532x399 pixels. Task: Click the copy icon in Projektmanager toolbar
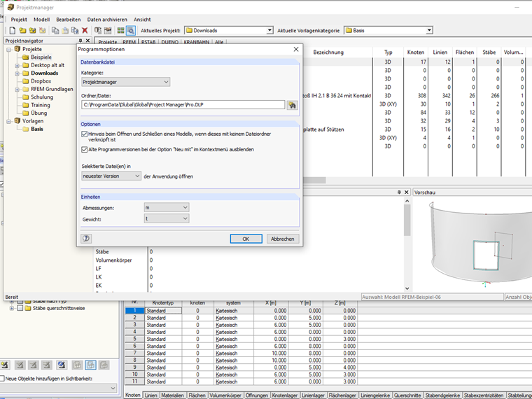pos(55,31)
